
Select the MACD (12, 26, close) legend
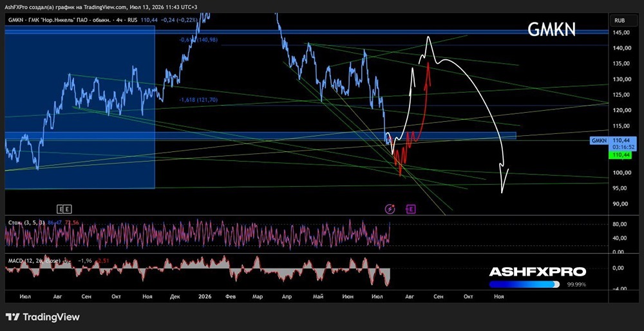[35, 261]
